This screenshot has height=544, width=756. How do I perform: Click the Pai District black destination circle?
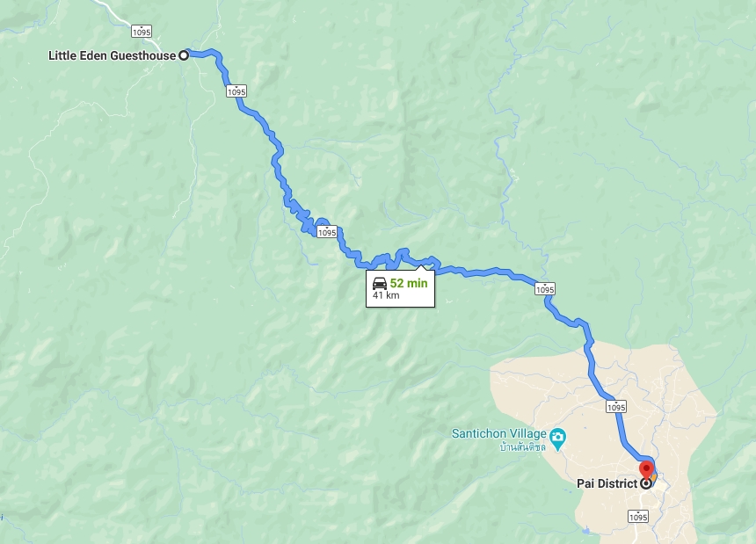pyautogui.click(x=645, y=483)
